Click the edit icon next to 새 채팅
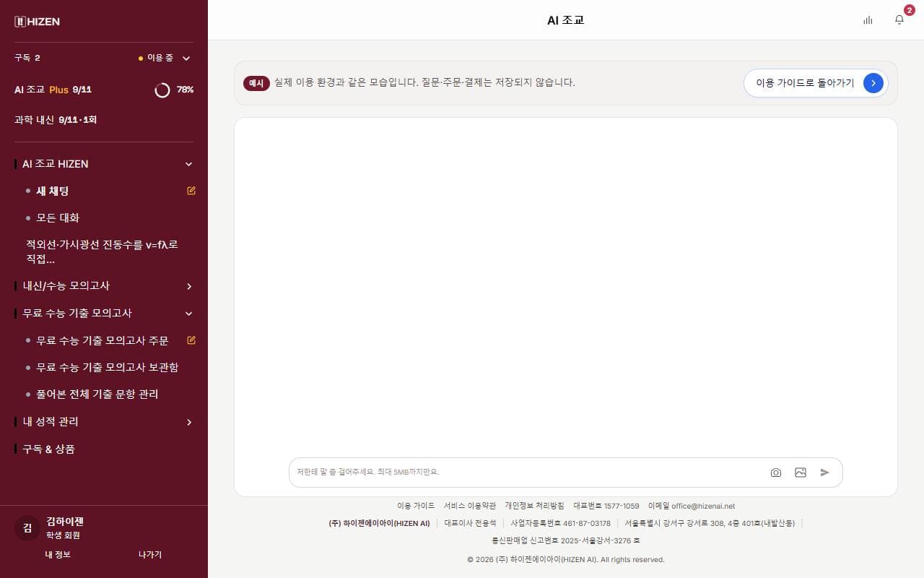The height and width of the screenshot is (578, 924). (x=191, y=191)
